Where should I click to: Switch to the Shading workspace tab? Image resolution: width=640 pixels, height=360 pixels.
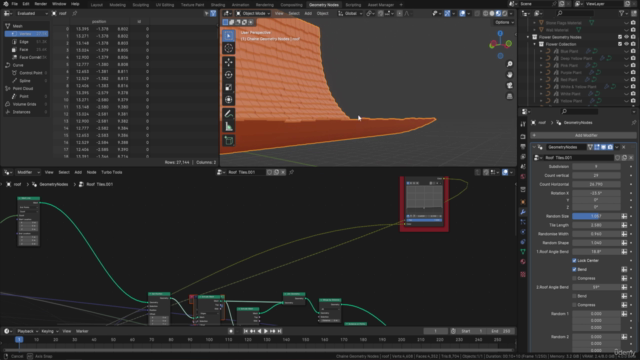(x=218, y=5)
